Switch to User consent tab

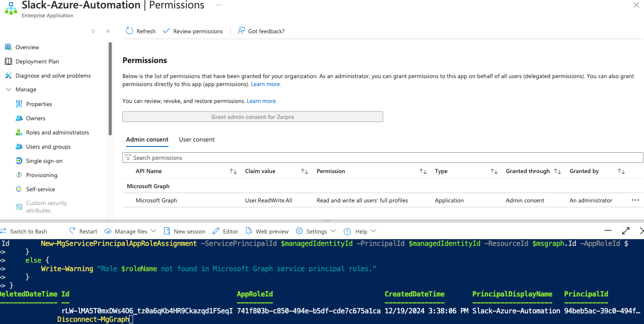(196, 139)
